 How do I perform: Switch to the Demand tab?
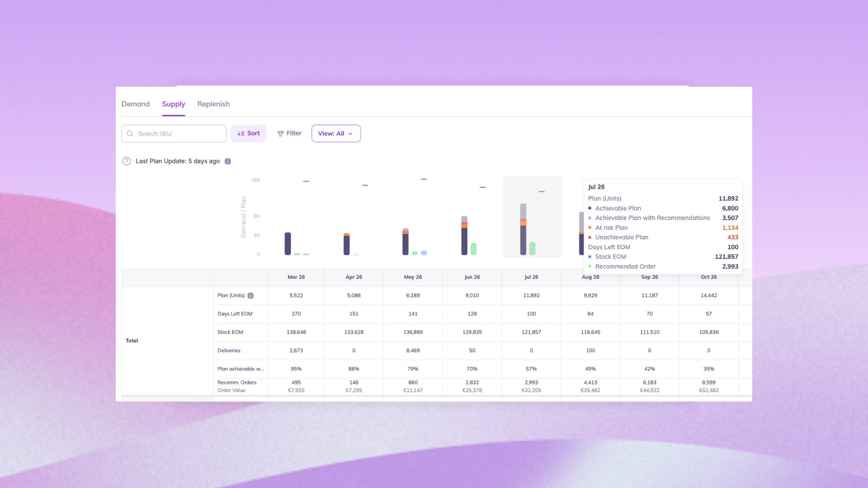pos(135,104)
